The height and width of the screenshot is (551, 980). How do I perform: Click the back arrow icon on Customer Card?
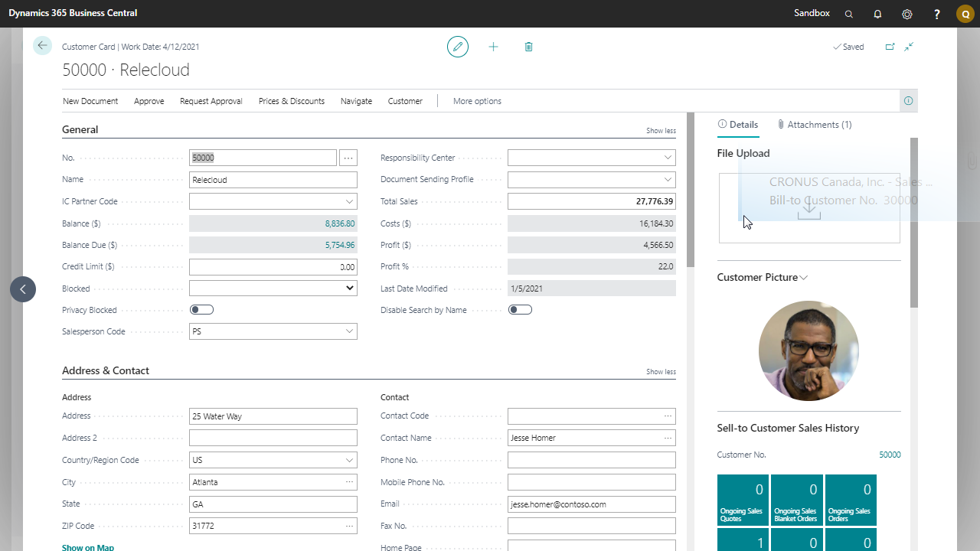coord(42,46)
